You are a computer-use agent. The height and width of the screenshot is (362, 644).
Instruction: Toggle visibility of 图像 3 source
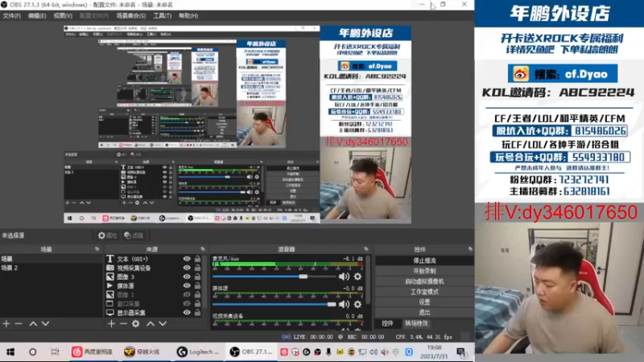point(187,277)
